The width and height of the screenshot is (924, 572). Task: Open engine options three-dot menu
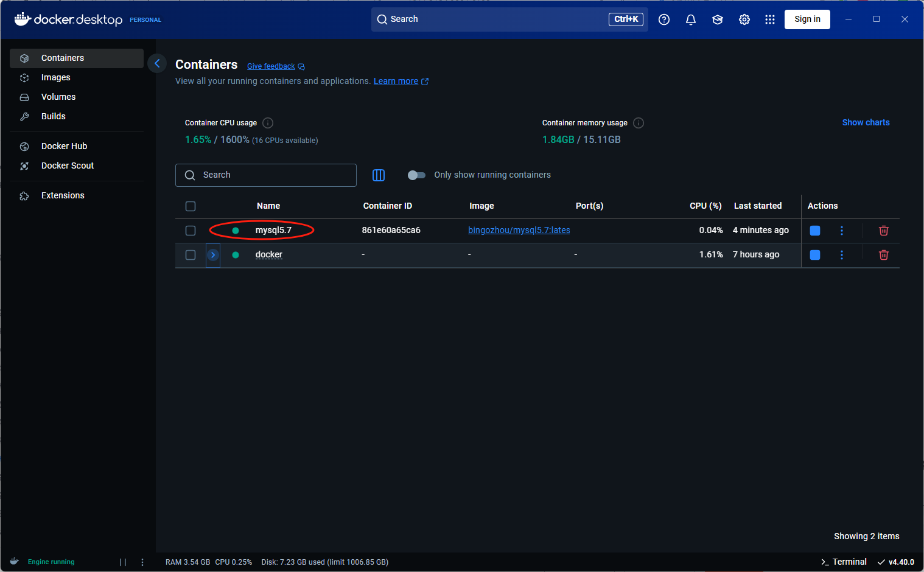click(x=142, y=562)
